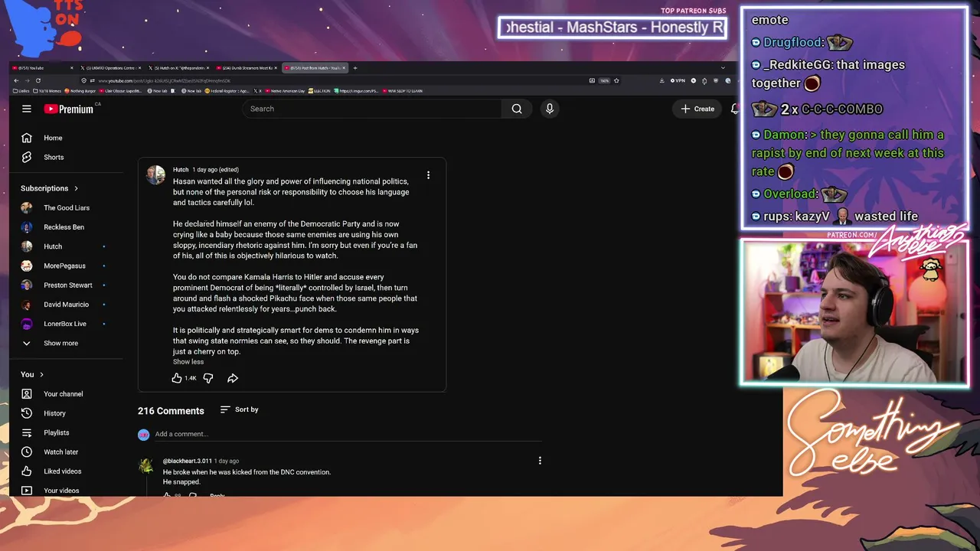Open Watch later in the sidebar
This screenshot has width=980, height=551.
[60, 452]
